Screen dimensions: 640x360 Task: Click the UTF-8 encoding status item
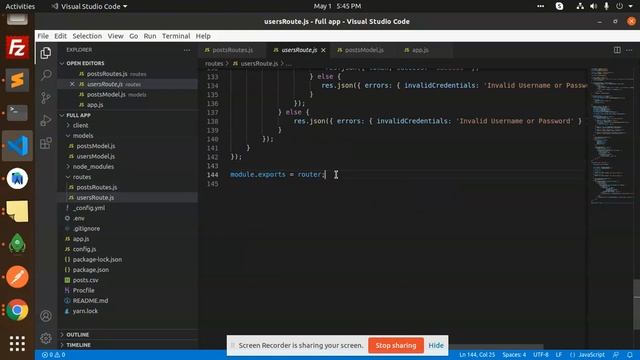pyautogui.click(x=540, y=355)
